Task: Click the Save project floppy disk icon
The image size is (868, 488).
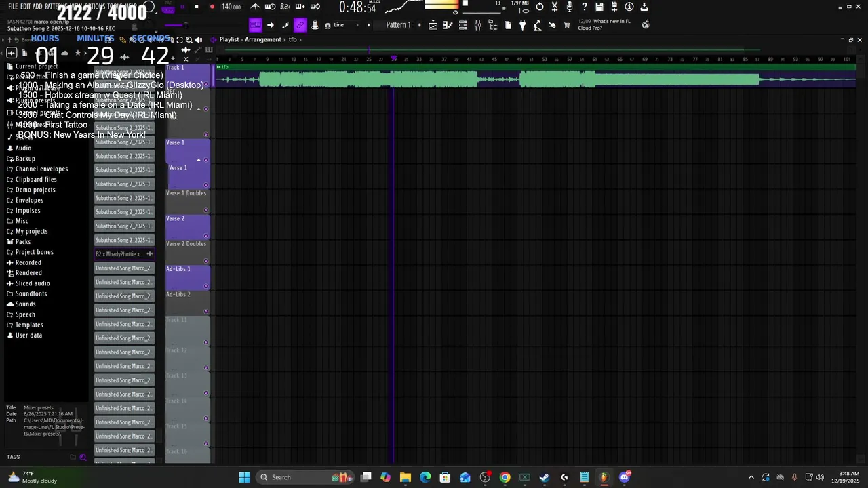Action: point(599,7)
